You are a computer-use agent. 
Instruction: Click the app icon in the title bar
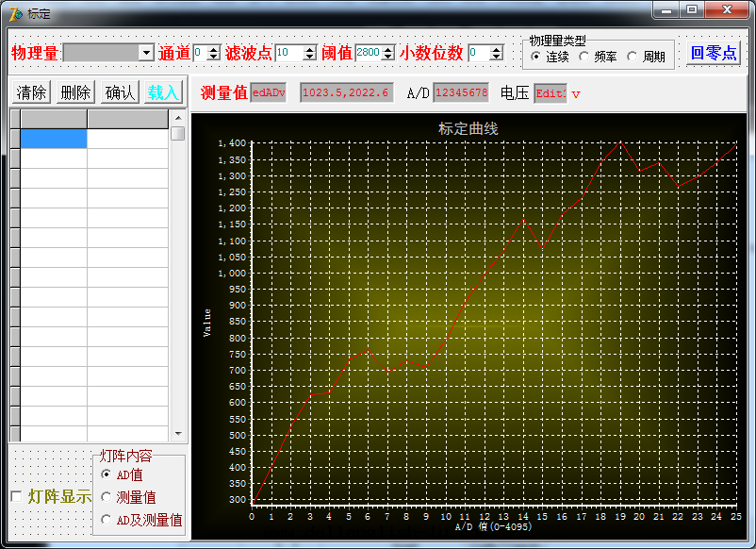click(14, 13)
